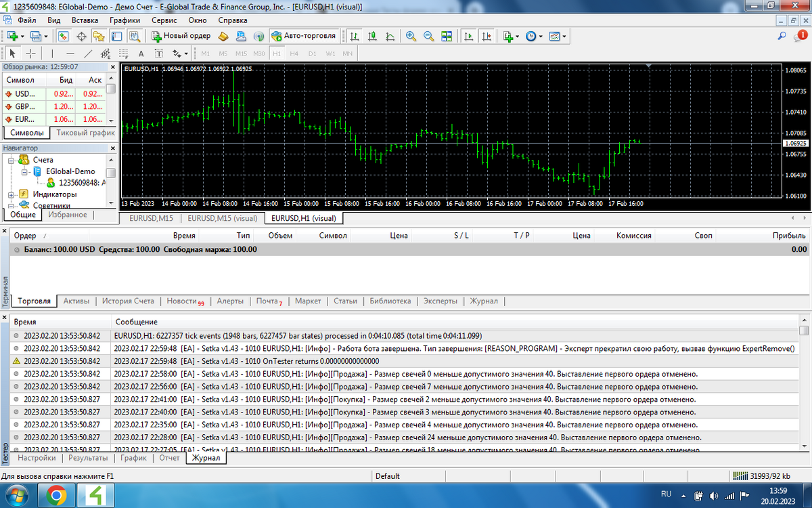Zoom out of the chart

point(428,36)
